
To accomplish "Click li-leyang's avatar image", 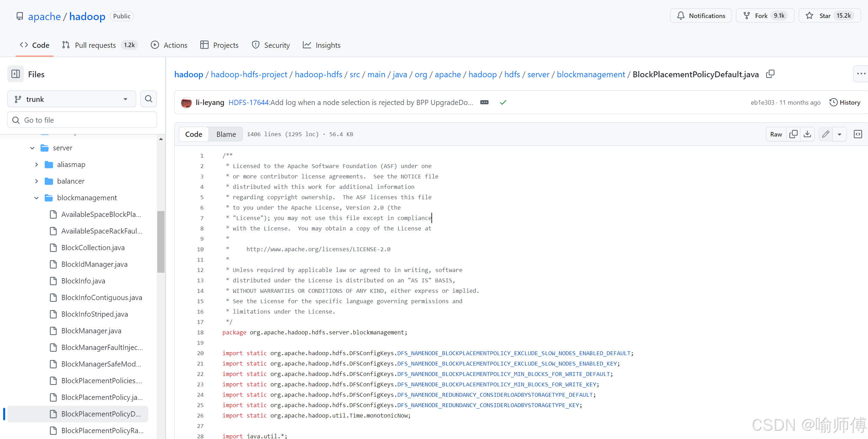I will pos(186,103).
